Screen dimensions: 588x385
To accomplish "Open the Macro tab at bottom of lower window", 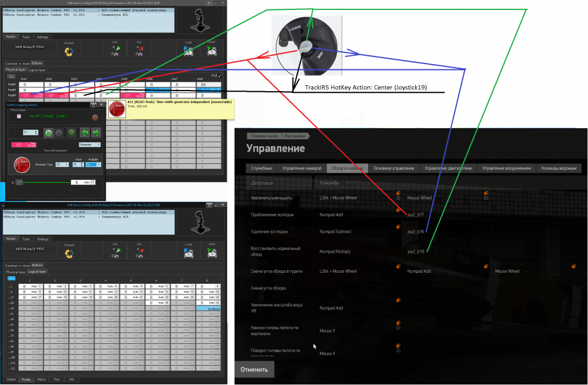I will pyautogui.click(x=42, y=379).
